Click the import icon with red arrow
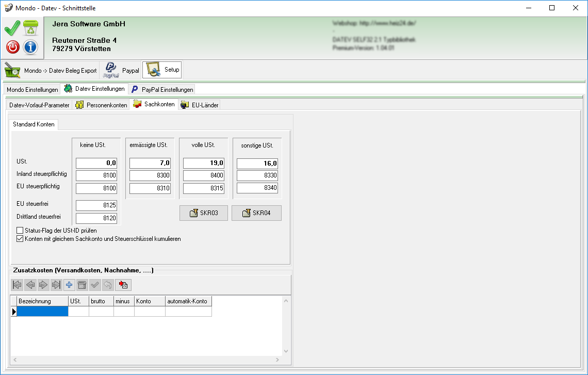 click(x=123, y=285)
